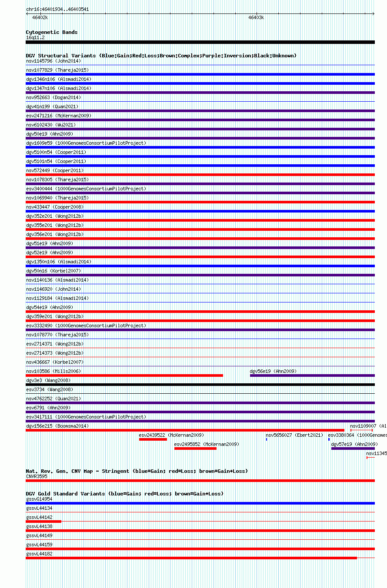Viewport: 387px width, 588px height.
Task: Select gssvL44138 variant label
Action: click(x=39, y=526)
